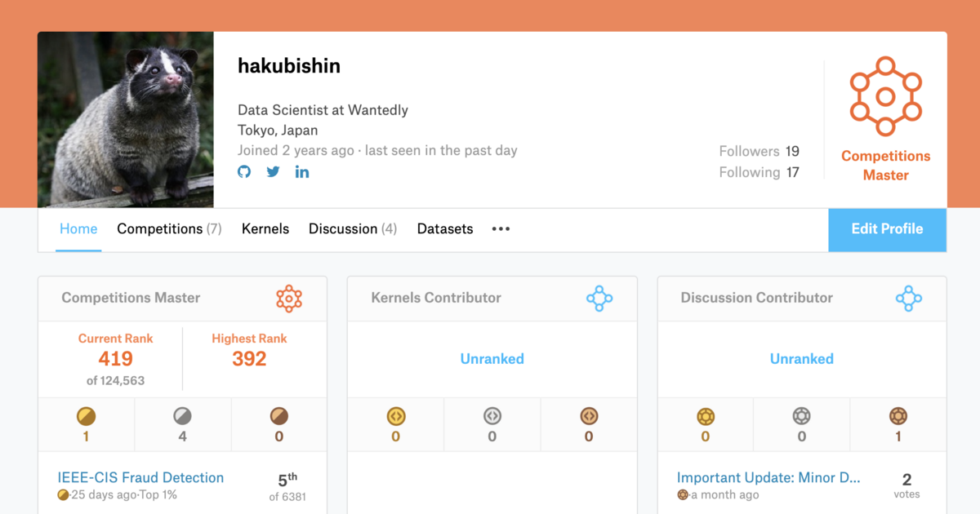Click the blue Kernels Contributor badge icon
The height and width of the screenshot is (514, 980).
(x=599, y=299)
